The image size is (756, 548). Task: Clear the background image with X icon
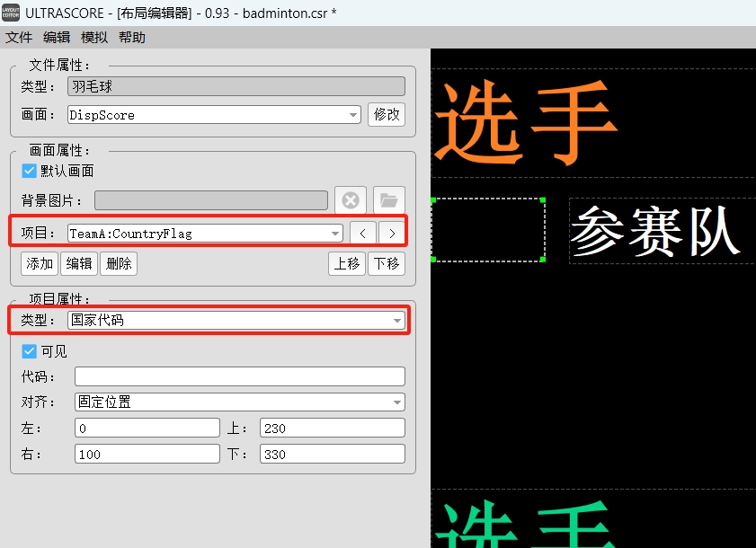click(351, 200)
